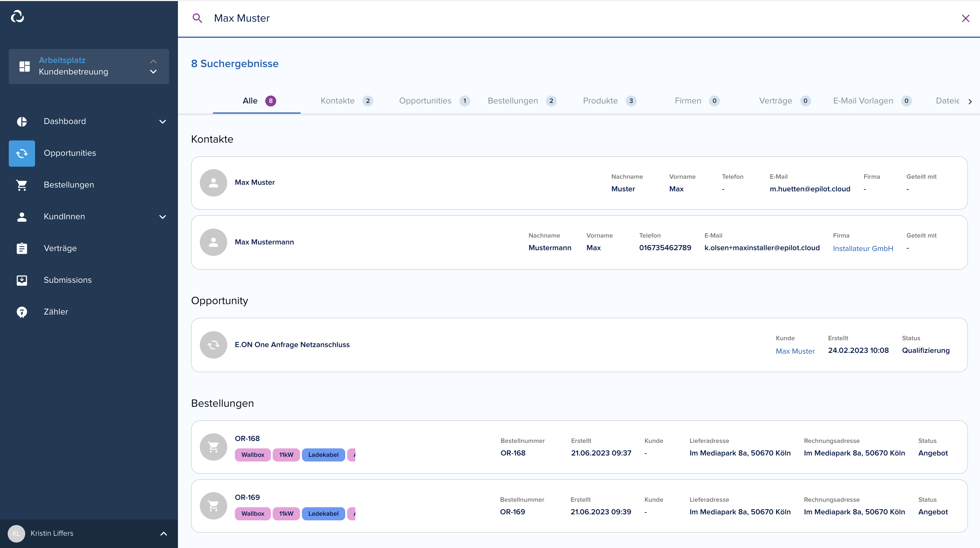Click Max Muster contact avatar icon
The height and width of the screenshot is (548, 980).
[214, 183]
